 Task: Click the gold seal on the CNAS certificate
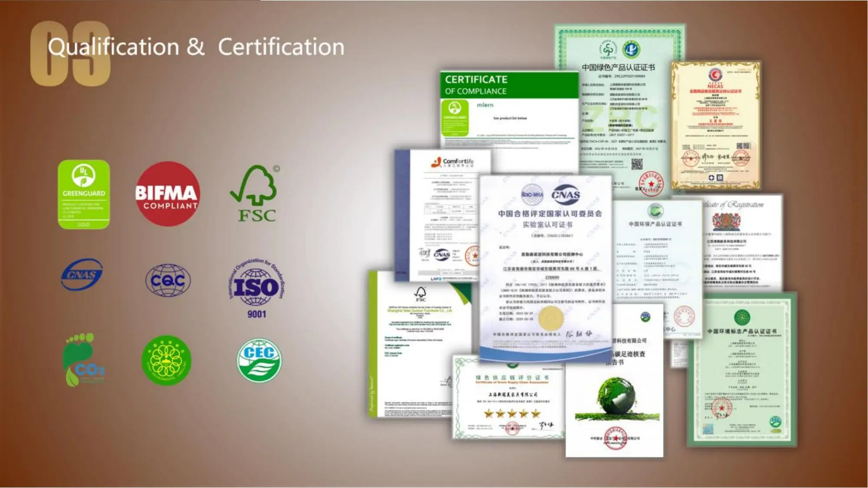(551, 318)
